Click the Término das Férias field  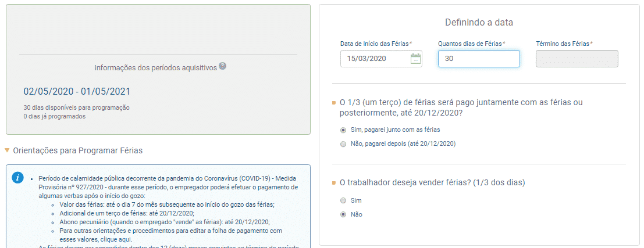(577, 59)
